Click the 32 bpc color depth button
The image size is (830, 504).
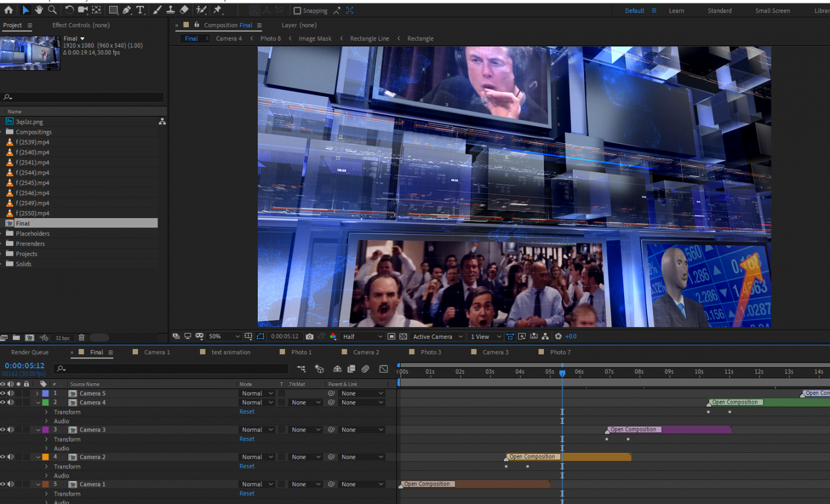point(62,338)
